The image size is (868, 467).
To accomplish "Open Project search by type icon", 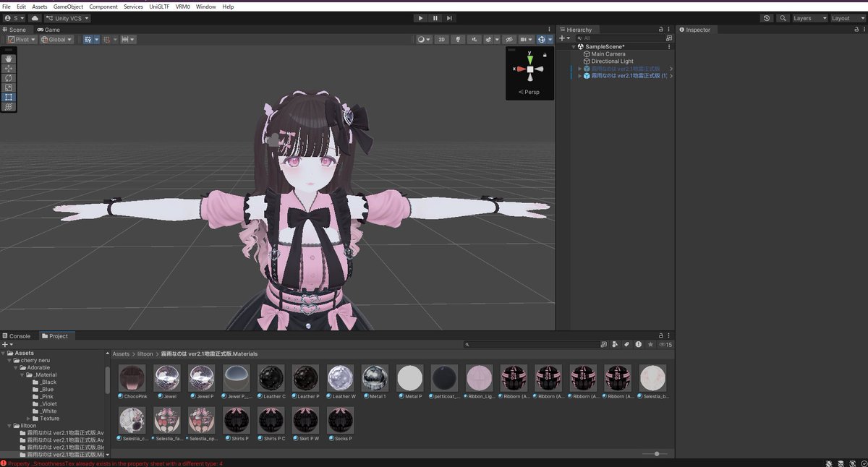I will tap(614, 345).
